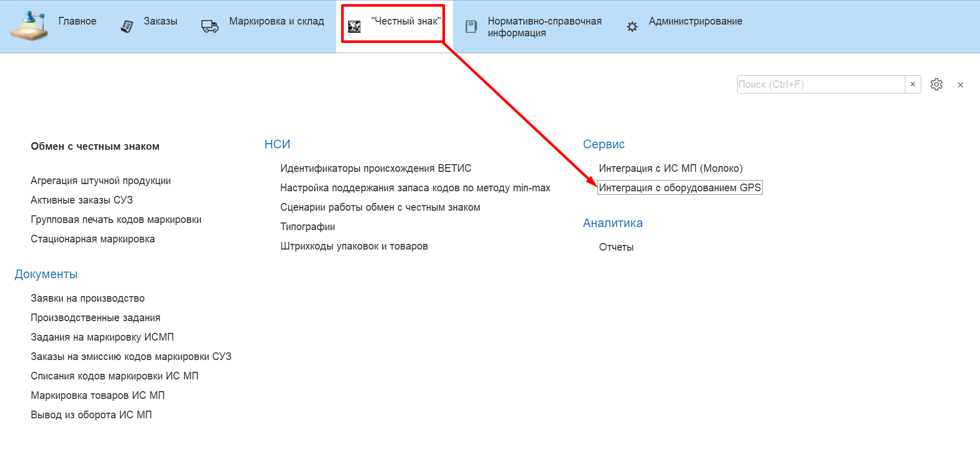Click the Документы group heading
Viewport: 980px width, 450px height.
pos(46,274)
